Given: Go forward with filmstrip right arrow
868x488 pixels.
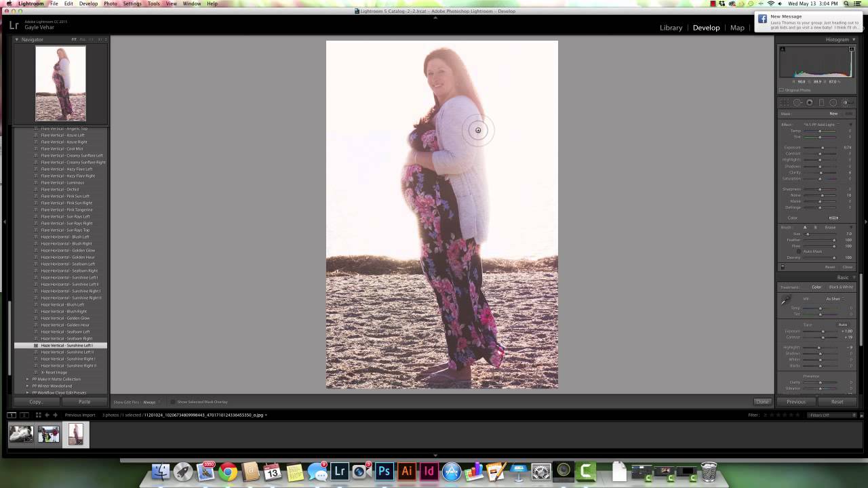Looking at the screenshot, I should coord(56,415).
